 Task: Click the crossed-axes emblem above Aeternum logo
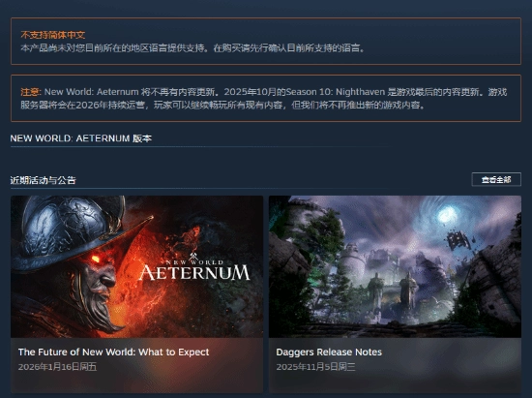click(194, 257)
